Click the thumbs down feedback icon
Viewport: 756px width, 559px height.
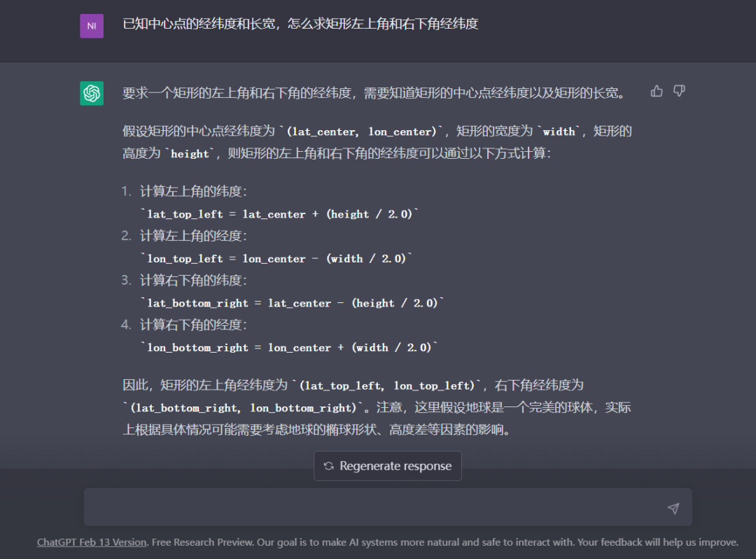tap(679, 91)
